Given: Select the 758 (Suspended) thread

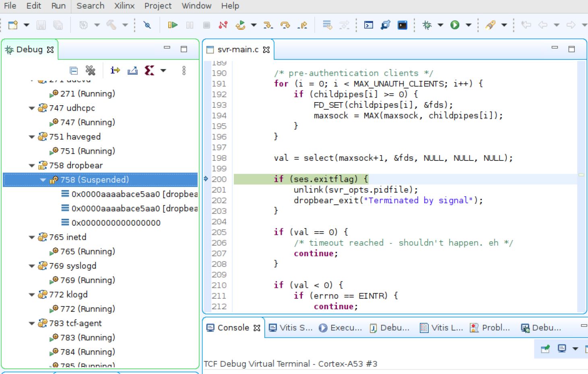Looking at the screenshot, I should [94, 180].
